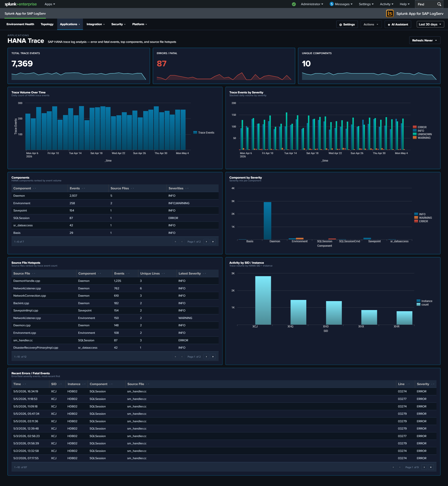
Task: Click the XCJ bar in Activity by SID chart
Action: [263, 300]
